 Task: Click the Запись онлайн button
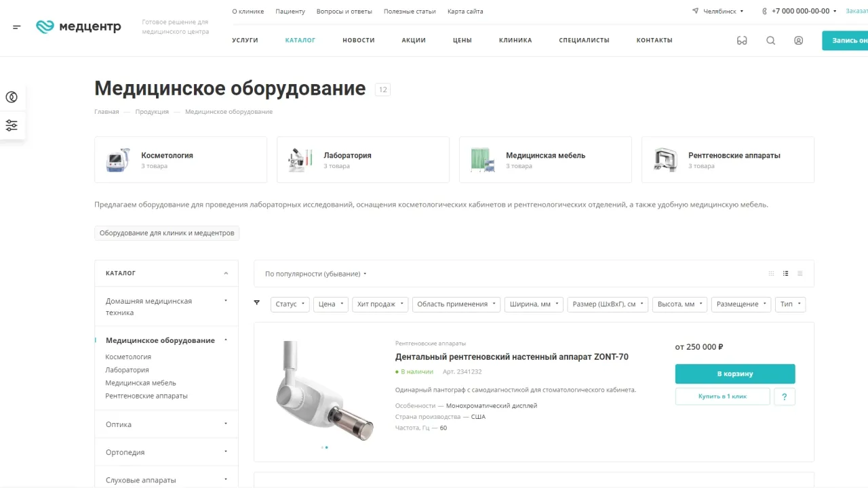pos(845,41)
